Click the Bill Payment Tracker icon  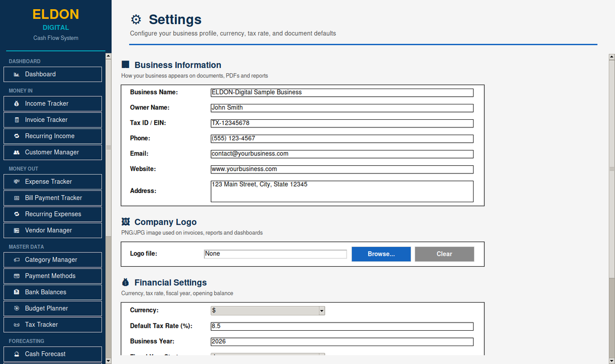[16, 198]
